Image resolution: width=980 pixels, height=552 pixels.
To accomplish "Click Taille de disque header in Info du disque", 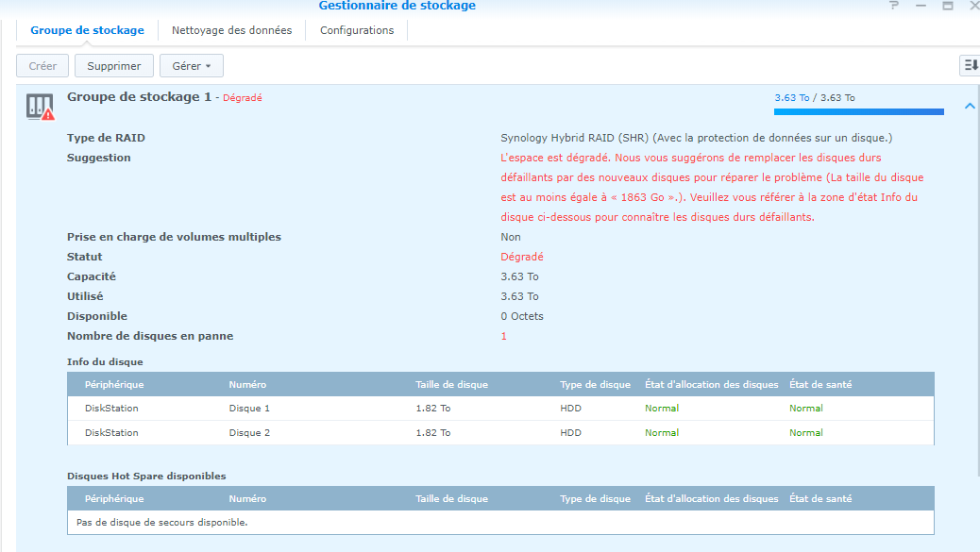I will click(x=451, y=384).
